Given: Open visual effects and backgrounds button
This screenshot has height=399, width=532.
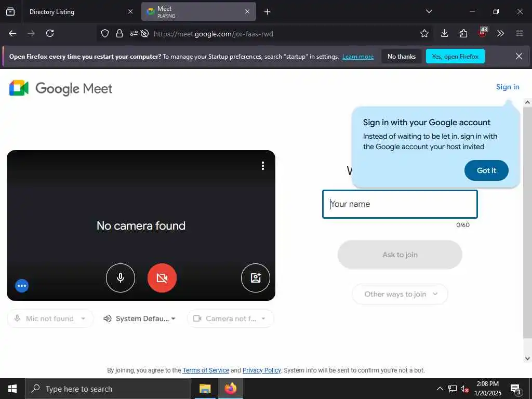Looking at the screenshot, I should pos(256,278).
